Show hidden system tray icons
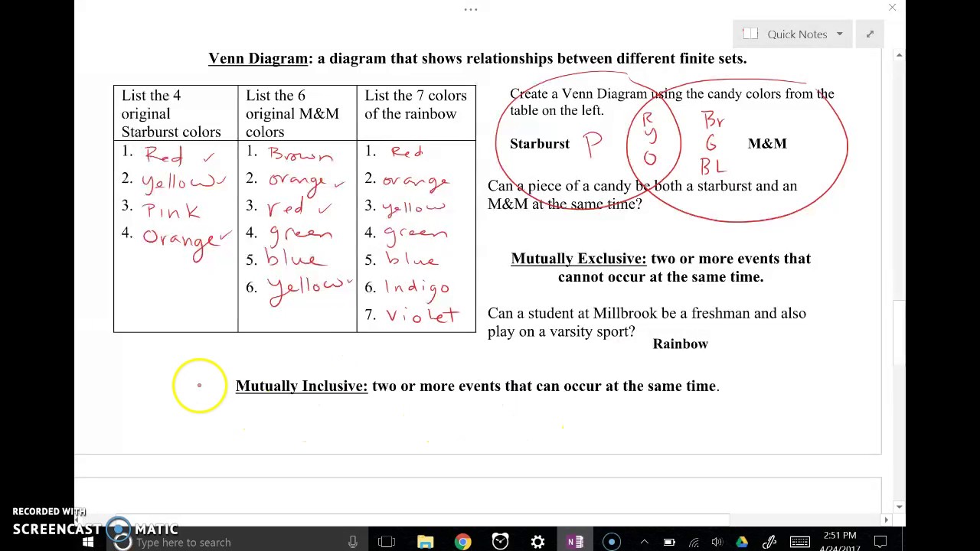Viewport: 980px width, 551px height. (645, 542)
